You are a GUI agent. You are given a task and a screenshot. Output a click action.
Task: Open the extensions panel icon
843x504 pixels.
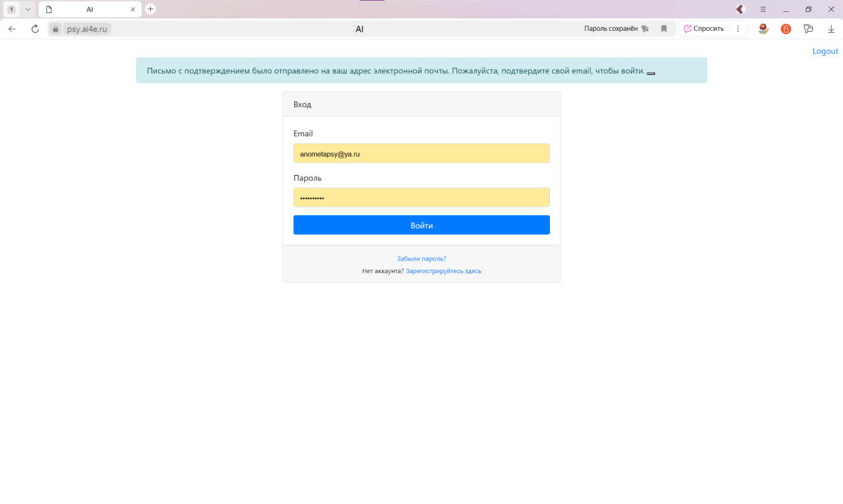[808, 29]
